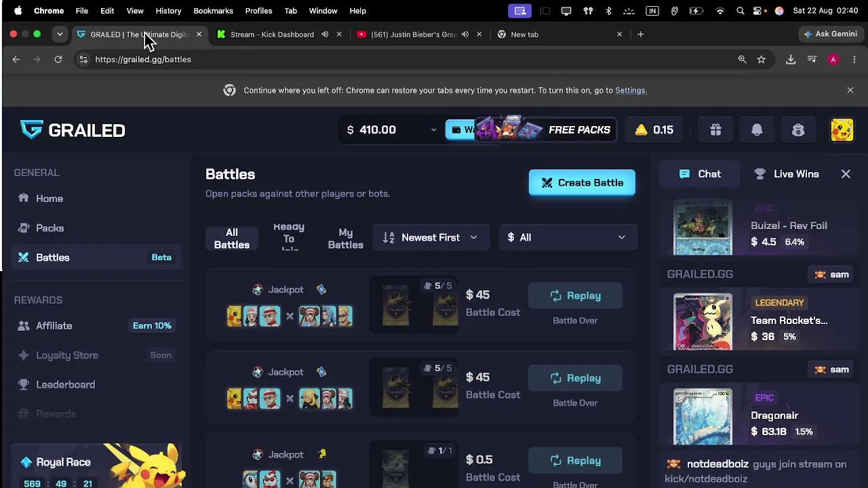Reload the current page

point(58,60)
